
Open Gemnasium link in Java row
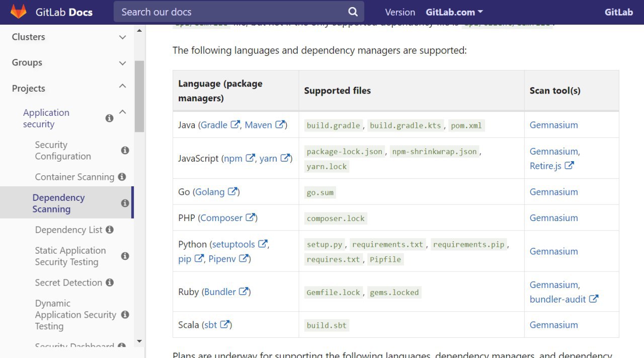[553, 125]
